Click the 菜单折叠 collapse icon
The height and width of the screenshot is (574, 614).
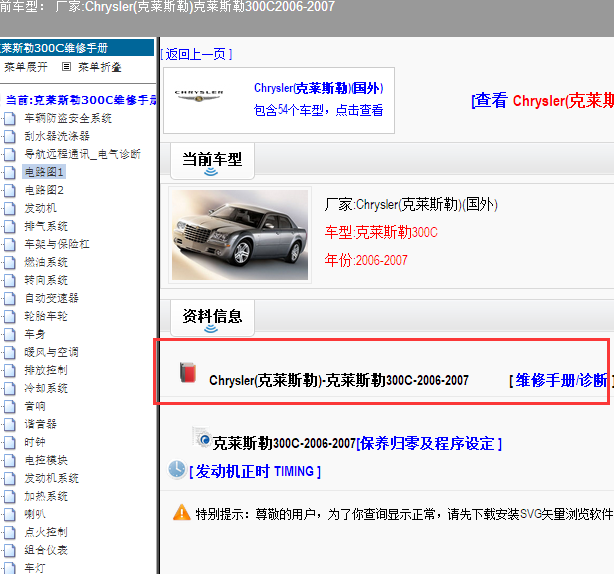(66, 67)
